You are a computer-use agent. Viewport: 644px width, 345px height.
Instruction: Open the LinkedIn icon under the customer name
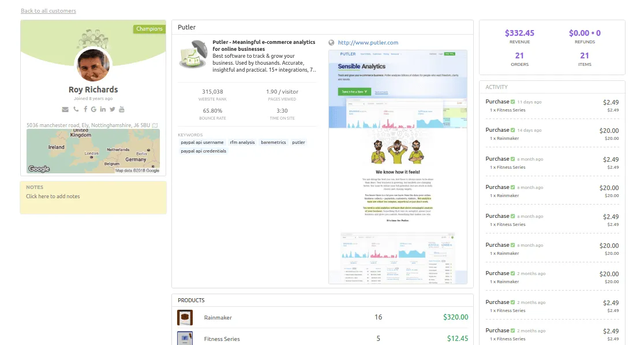[103, 109]
